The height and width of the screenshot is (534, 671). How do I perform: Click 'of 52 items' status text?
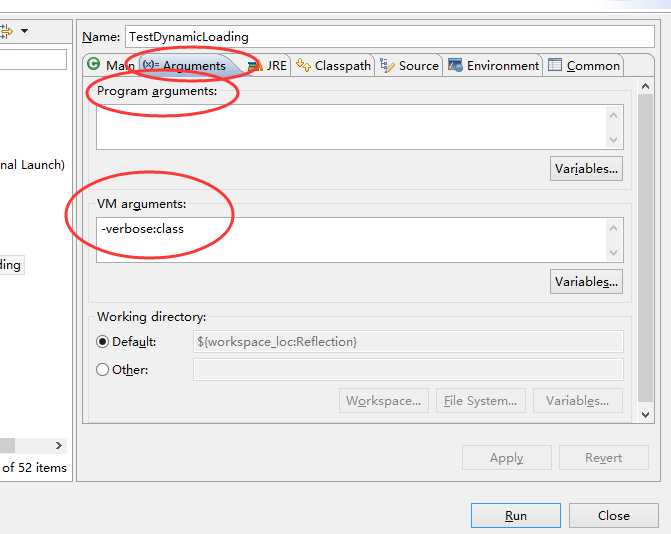point(35,467)
